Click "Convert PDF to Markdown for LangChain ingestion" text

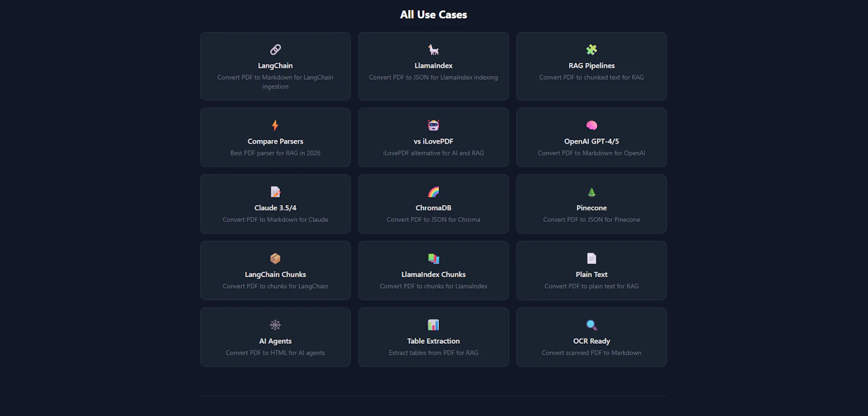(x=276, y=82)
